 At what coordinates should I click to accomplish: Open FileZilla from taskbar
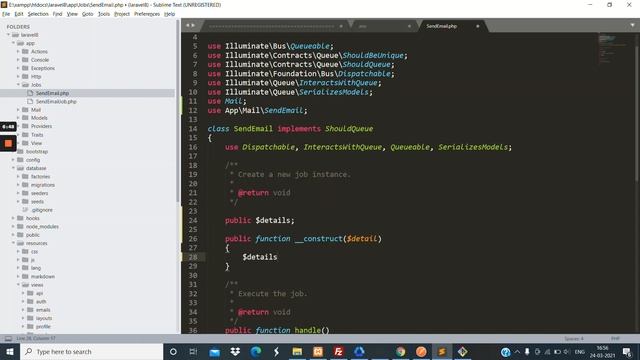click(x=338, y=351)
